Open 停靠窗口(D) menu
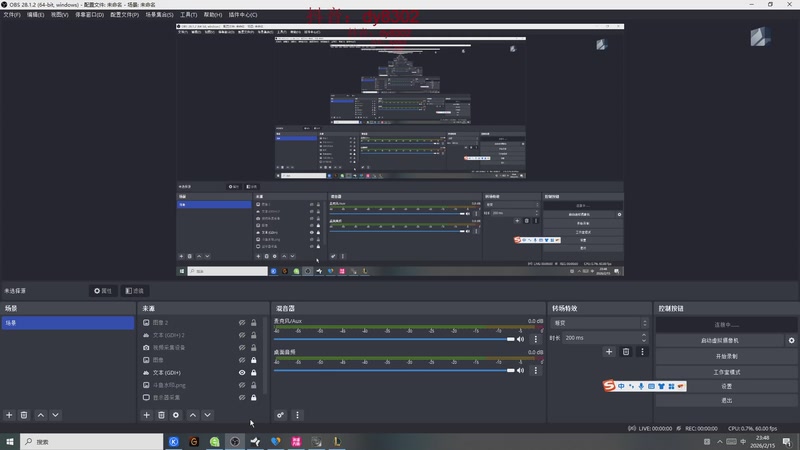 [89, 15]
